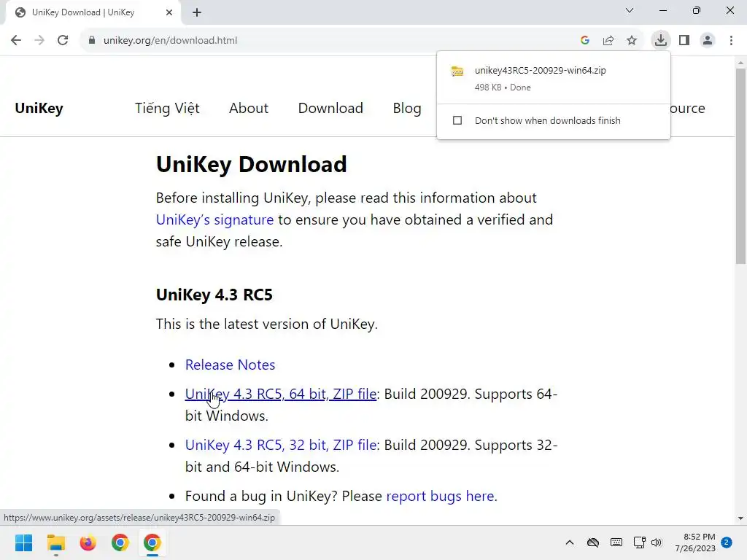Open the Windows Start menu

tap(23, 542)
